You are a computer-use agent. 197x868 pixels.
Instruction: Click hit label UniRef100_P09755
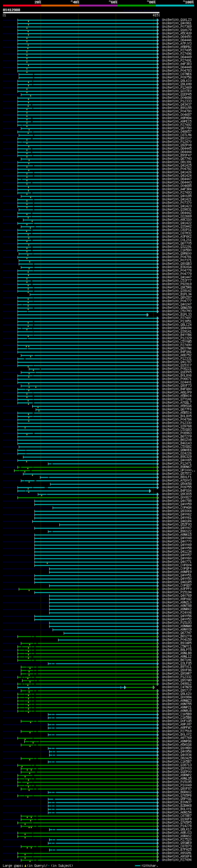tap(177, 487)
